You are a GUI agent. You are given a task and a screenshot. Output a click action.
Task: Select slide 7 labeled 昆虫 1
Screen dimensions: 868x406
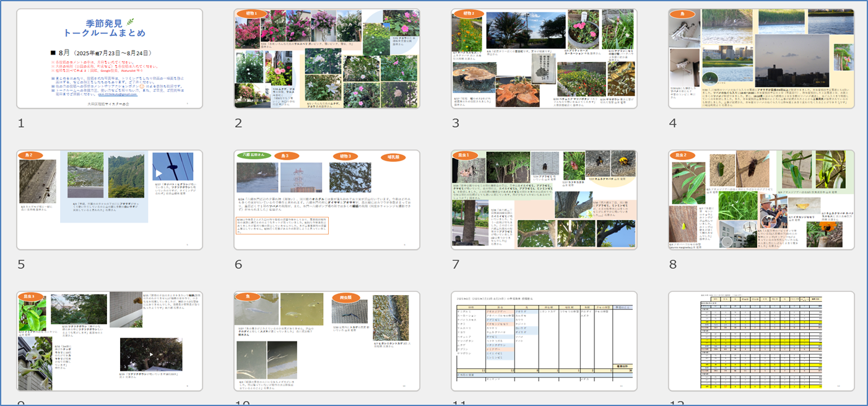pos(544,200)
